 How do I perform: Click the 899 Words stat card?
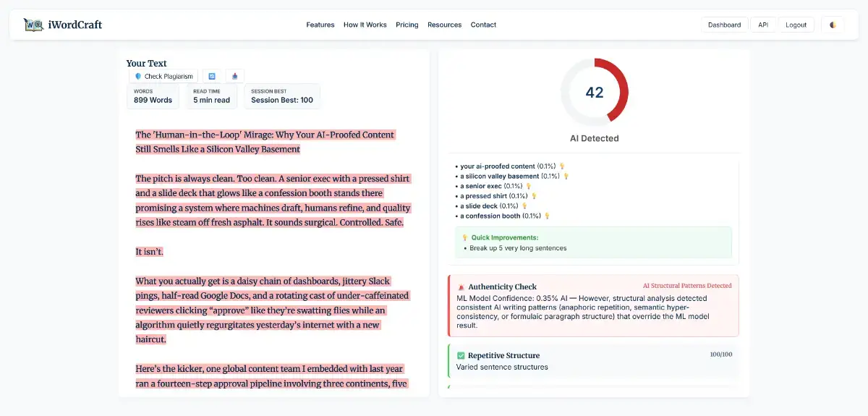[x=153, y=96]
